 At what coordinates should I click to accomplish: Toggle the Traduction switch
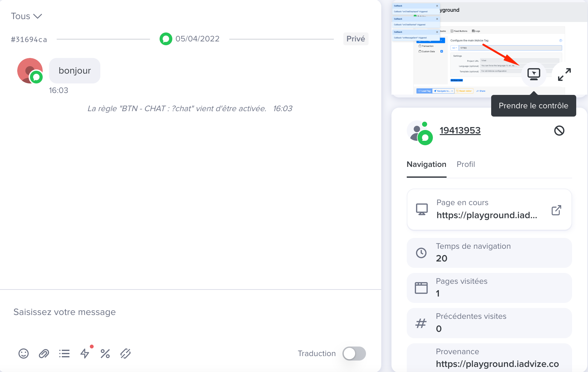point(354,354)
